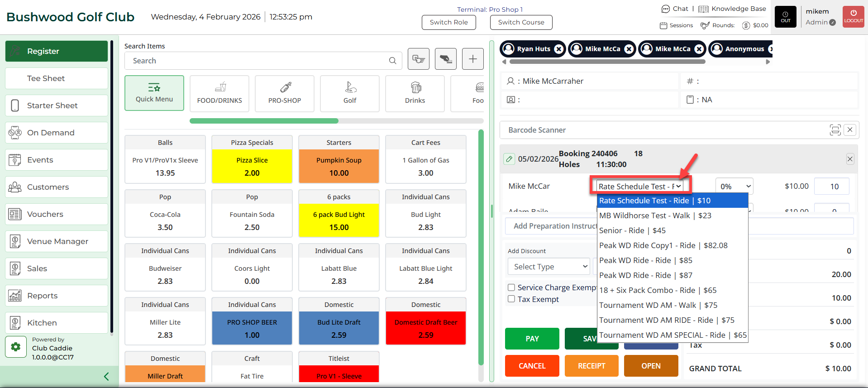868x388 pixels.
Task: Click the pencil edit icon beside booking date
Action: point(509,159)
